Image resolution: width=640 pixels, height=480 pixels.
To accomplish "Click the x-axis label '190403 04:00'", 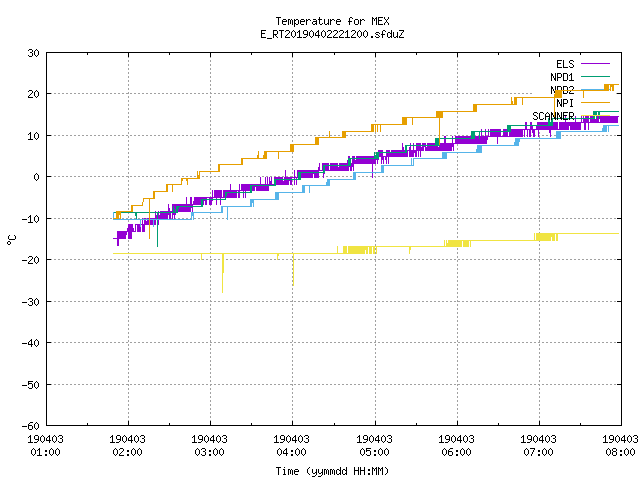I will click(291, 446).
